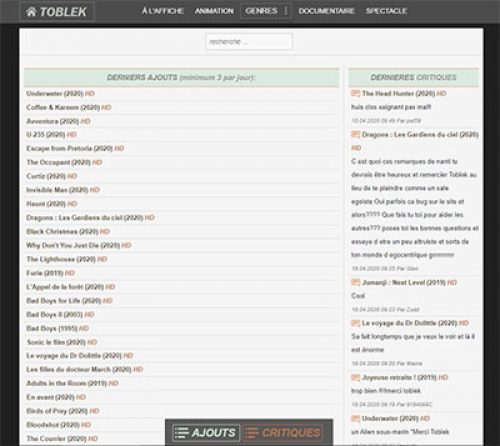
Task: Open the GENRES dropdown menu
Action: click(x=266, y=11)
